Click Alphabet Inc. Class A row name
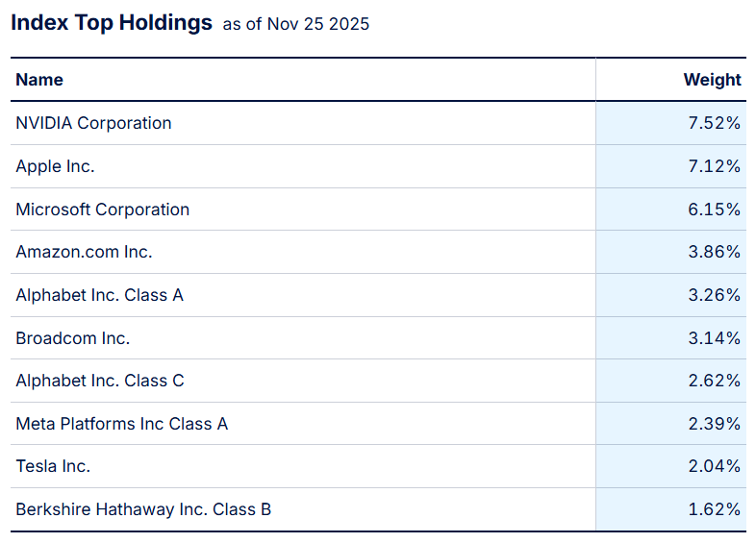Viewport: 756px width, 543px height. pos(99,295)
